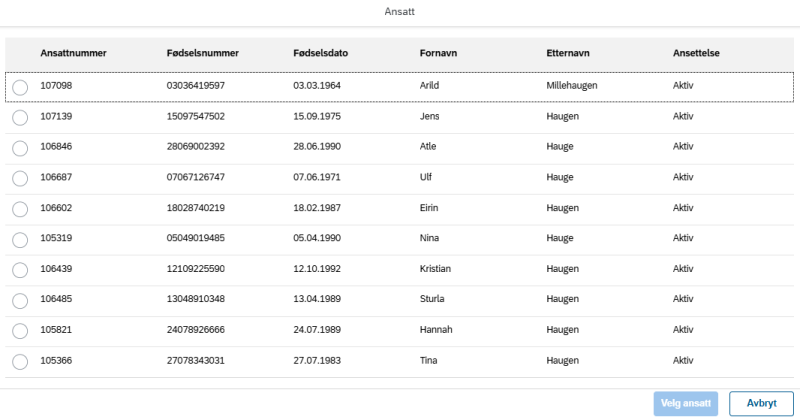Screen dimensions: 800x417
Task: Click first name Jens
Action: click(x=429, y=116)
